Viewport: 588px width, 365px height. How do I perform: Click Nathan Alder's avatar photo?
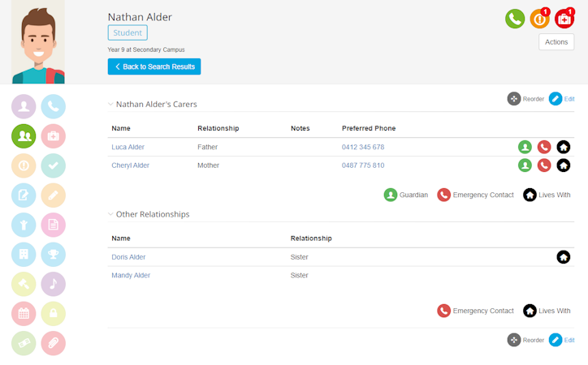[38, 42]
